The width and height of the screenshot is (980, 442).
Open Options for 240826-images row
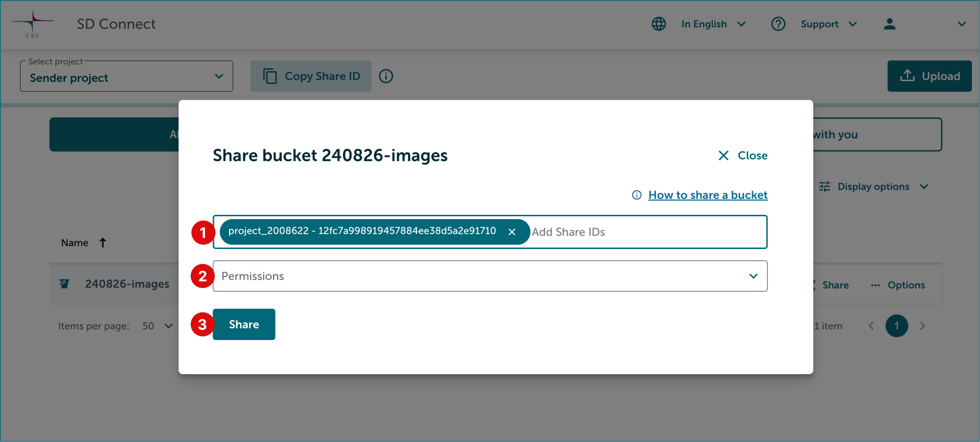(898, 285)
